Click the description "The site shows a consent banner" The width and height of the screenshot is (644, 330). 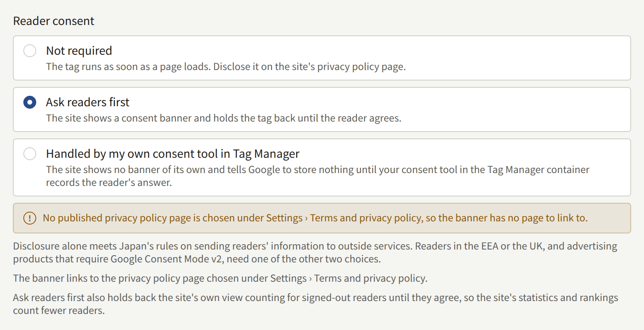(x=224, y=118)
